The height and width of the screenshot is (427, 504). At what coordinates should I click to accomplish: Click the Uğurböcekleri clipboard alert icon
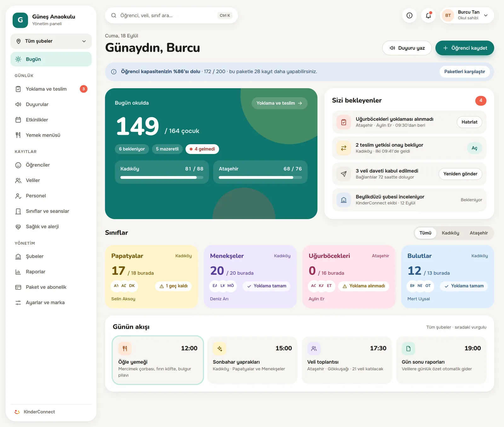344,122
